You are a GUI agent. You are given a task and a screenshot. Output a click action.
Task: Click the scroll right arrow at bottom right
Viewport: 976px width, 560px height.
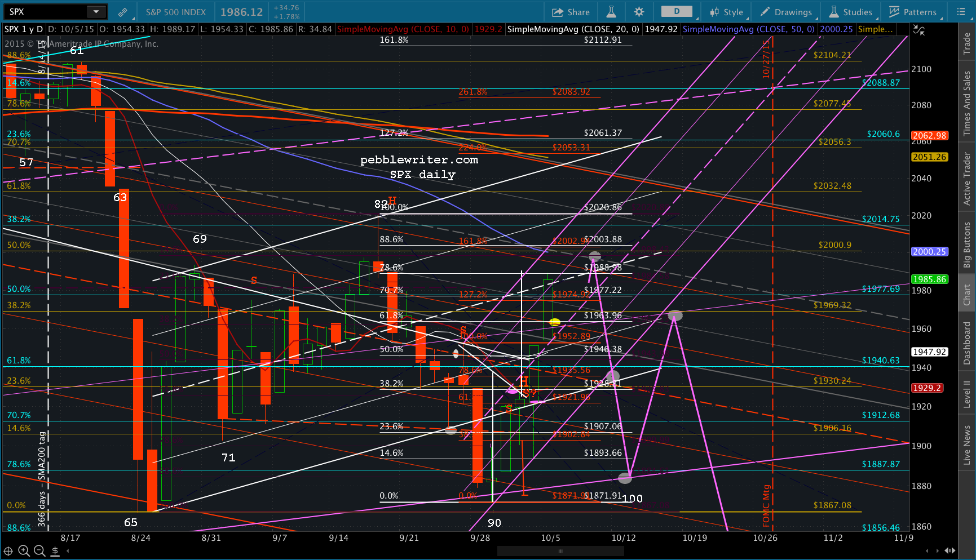pyautogui.click(x=938, y=551)
